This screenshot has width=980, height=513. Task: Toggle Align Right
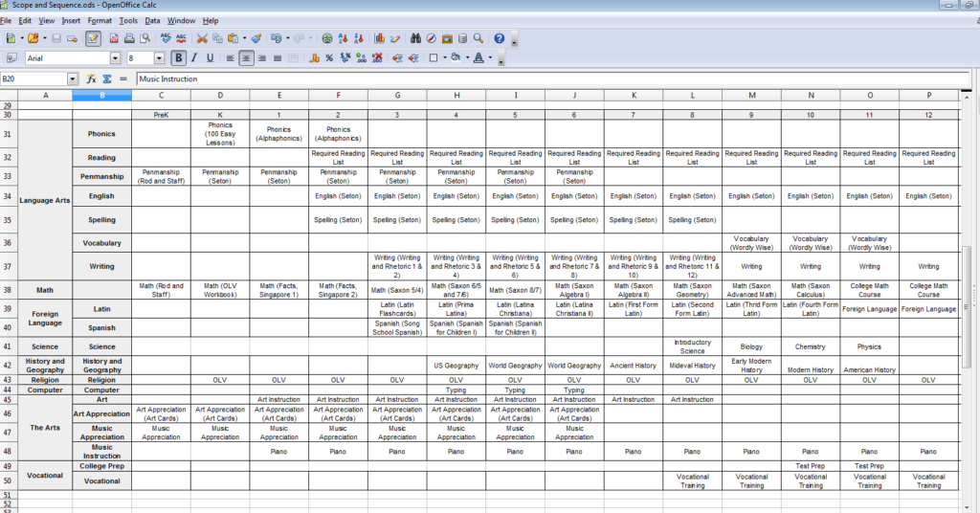coord(262,58)
